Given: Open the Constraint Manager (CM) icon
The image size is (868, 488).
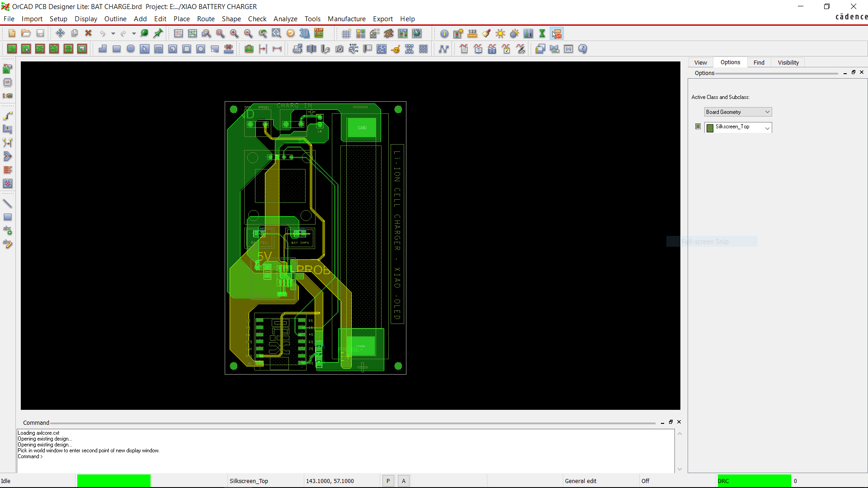Looking at the screenshot, I should [x=403, y=33].
